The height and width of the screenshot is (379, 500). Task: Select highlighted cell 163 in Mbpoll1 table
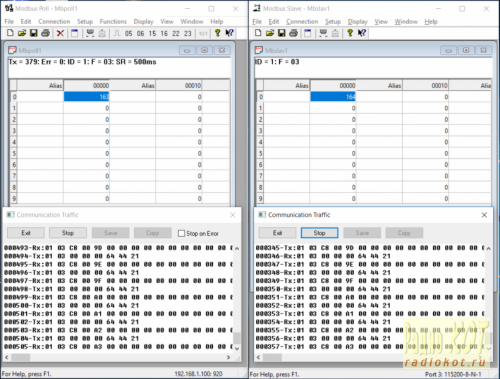pos(86,97)
